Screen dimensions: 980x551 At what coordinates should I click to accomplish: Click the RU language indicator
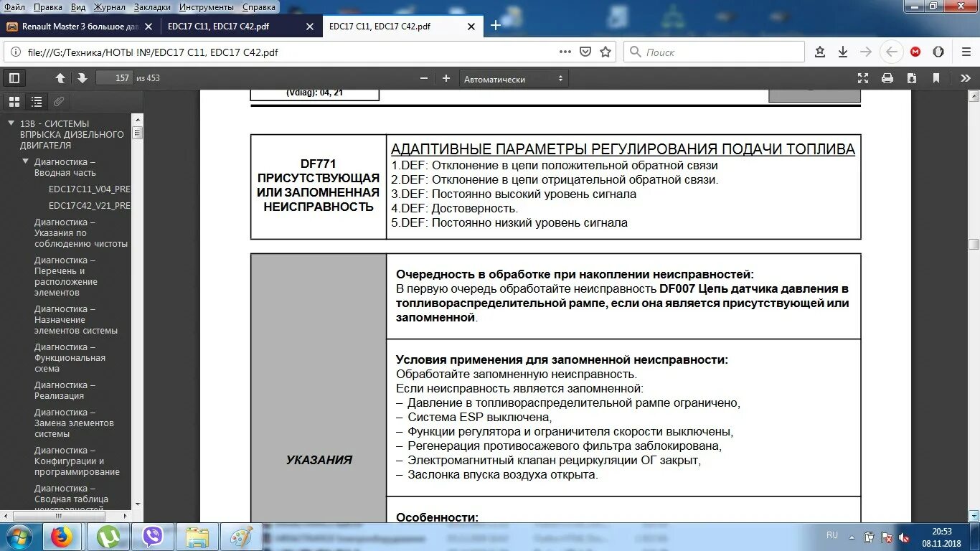tap(832, 535)
